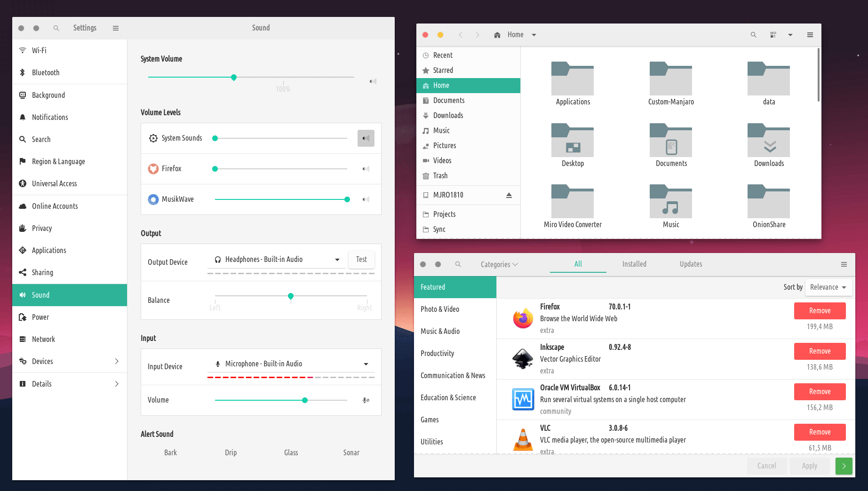Image resolution: width=868 pixels, height=491 pixels.
Task: Eject the MJRO1810 drive
Action: 509,195
